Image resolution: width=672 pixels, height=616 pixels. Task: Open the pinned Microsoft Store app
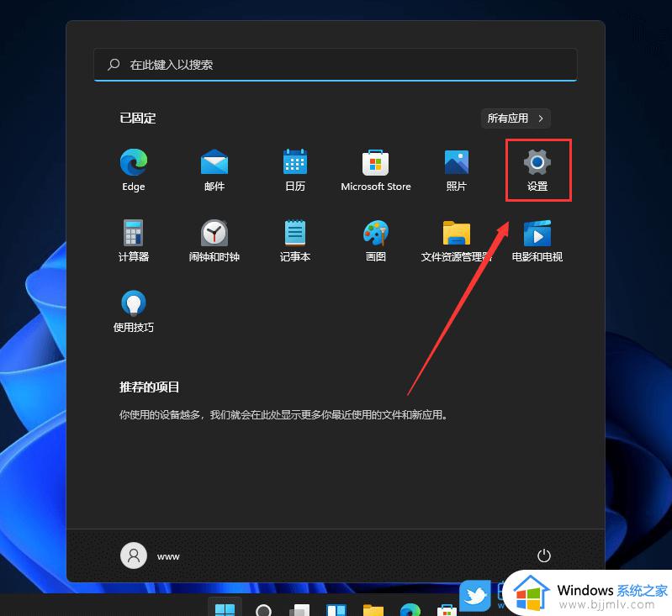tap(375, 170)
